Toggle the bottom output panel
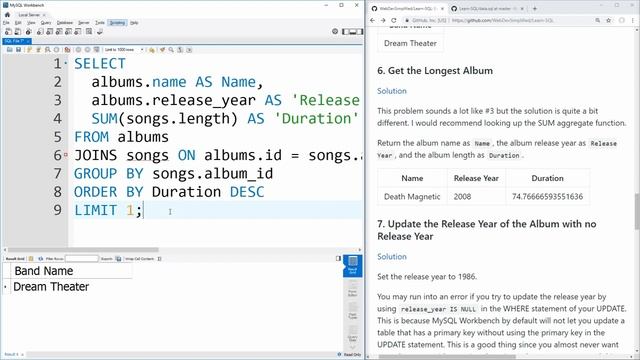The width and height of the screenshot is (640, 360). tap(353, 31)
